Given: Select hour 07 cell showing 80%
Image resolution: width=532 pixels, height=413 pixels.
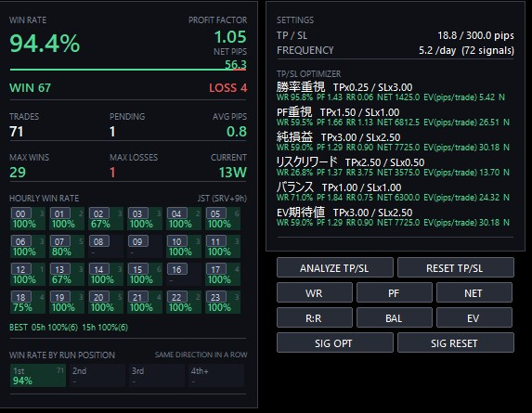Looking at the screenshot, I should click(x=67, y=247).
